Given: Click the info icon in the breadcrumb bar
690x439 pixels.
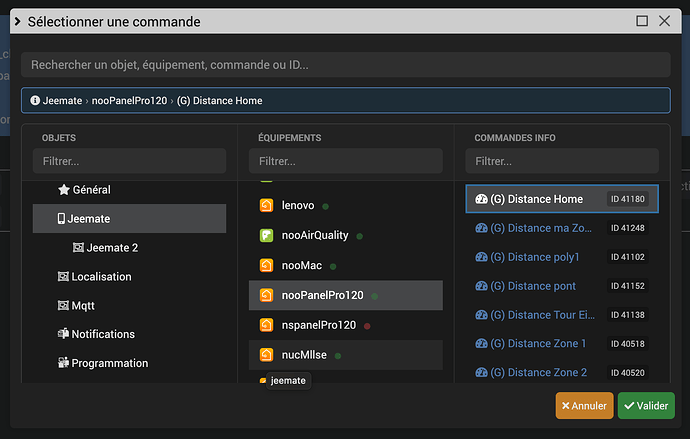Looking at the screenshot, I should coord(35,100).
